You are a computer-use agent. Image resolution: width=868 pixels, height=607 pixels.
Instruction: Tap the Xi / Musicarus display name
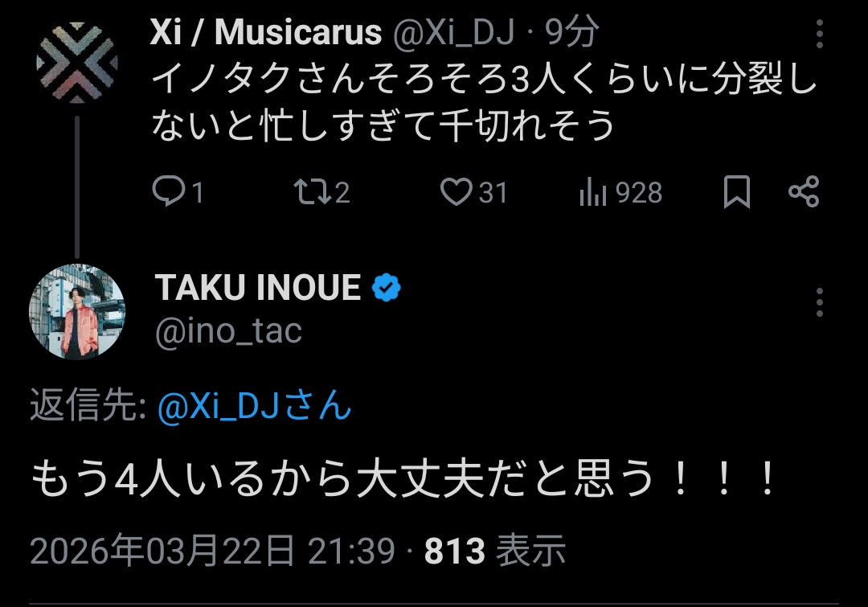265,32
